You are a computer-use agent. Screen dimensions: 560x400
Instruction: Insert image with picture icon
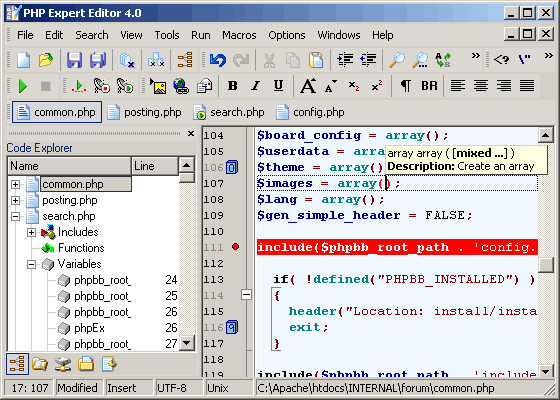pos(158,86)
